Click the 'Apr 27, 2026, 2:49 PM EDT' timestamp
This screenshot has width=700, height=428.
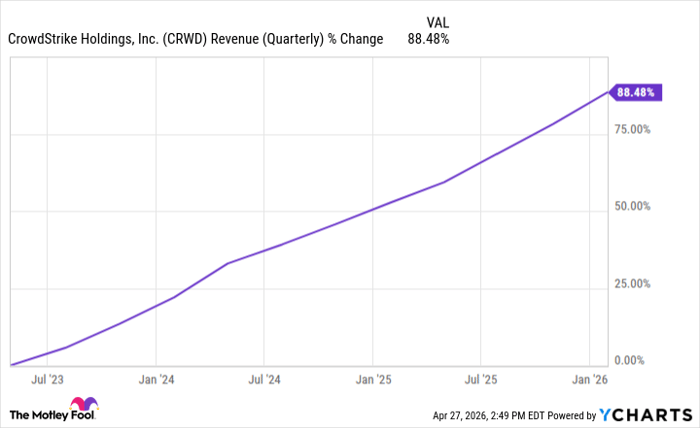[488, 416]
